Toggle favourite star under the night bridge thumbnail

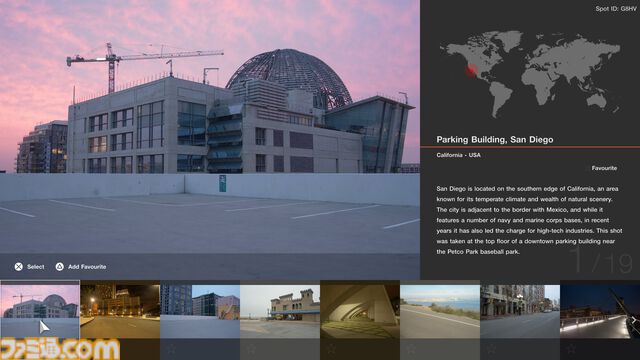(571, 349)
